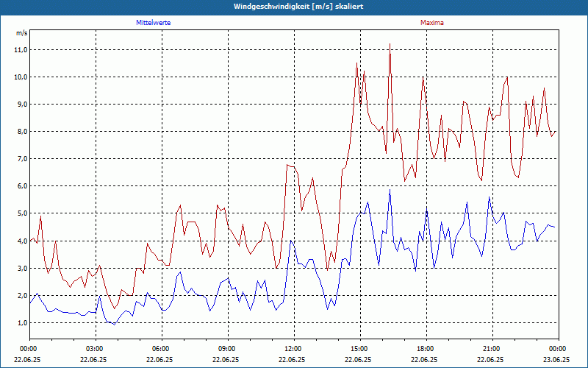The image size is (588, 368).
Task: Click the y-axis value 6,0
Action: pyautogui.click(x=23, y=186)
